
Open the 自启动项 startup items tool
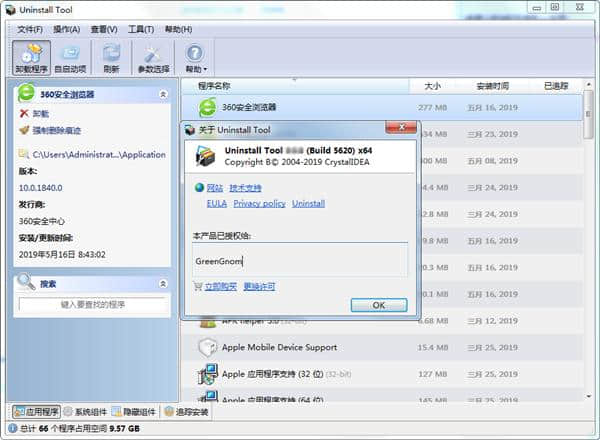tap(70, 58)
